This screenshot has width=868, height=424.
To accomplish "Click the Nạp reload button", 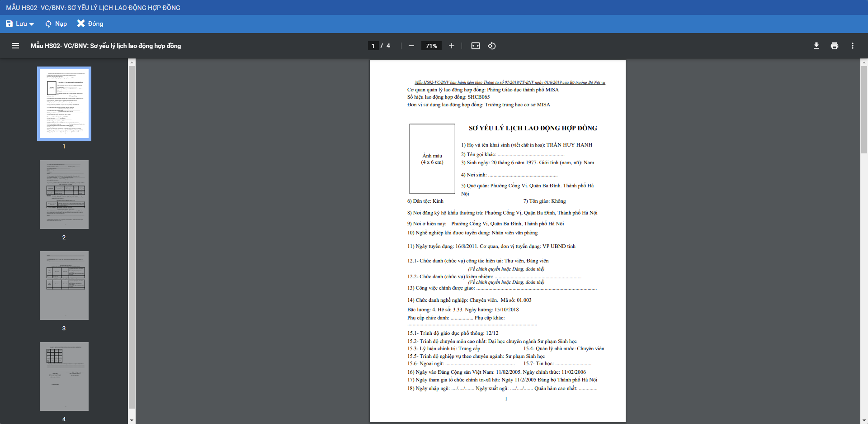I will click(56, 24).
